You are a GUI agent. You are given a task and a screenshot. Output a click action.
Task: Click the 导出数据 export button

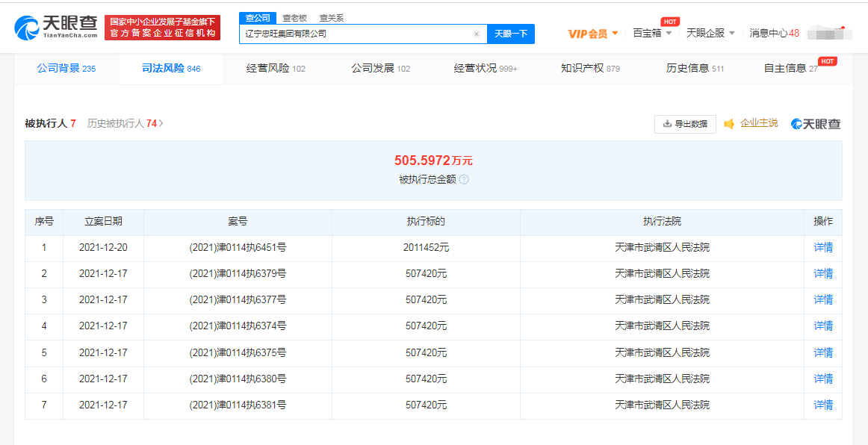(x=685, y=124)
